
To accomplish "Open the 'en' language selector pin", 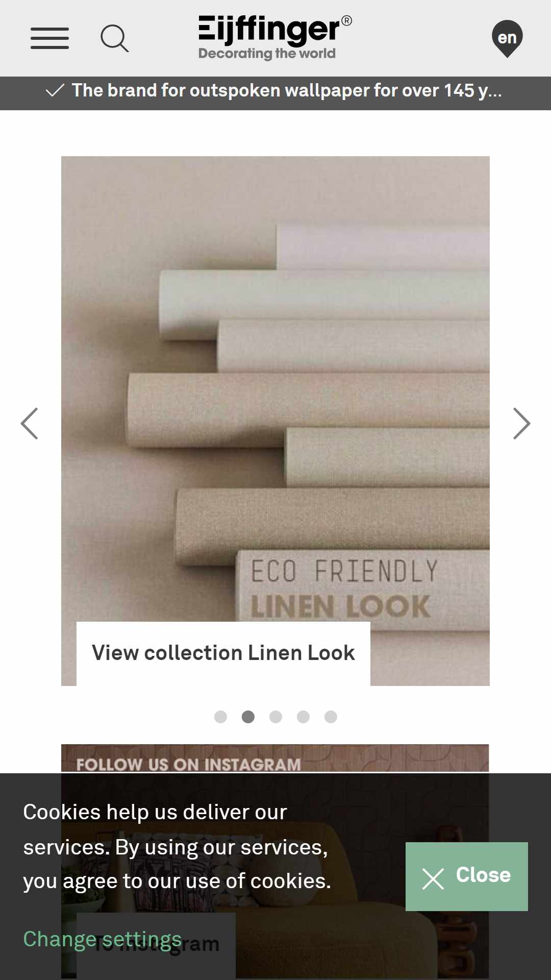I will [507, 39].
